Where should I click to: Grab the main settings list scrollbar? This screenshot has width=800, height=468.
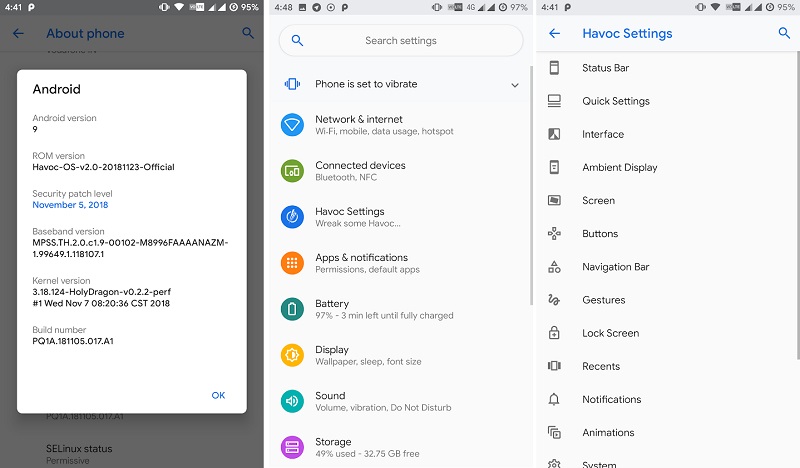[531, 186]
